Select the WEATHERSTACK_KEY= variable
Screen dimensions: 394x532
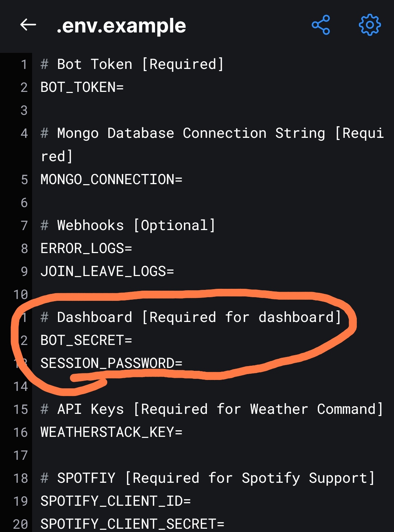(111, 432)
